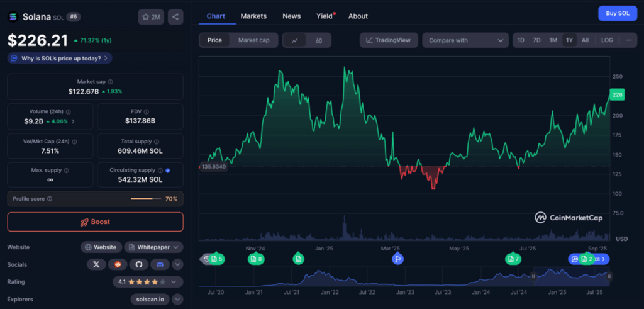Click the $122.67B market cap value
The width and height of the screenshot is (644, 309).
[84, 91]
